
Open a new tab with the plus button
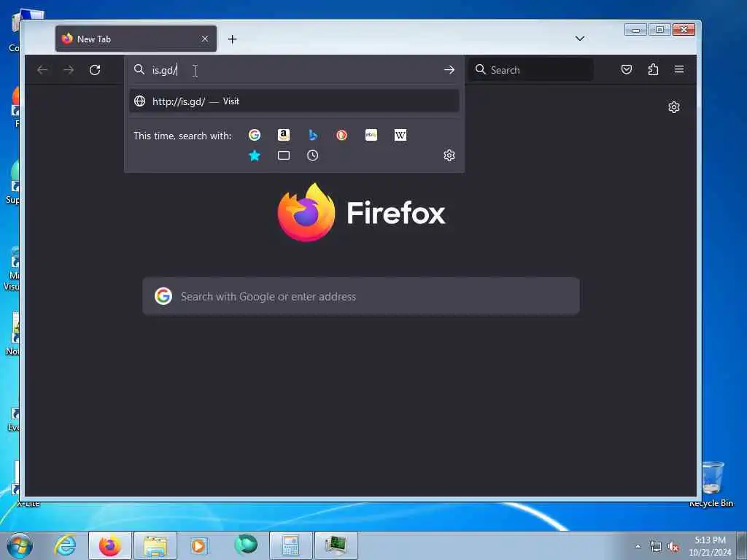[233, 39]
